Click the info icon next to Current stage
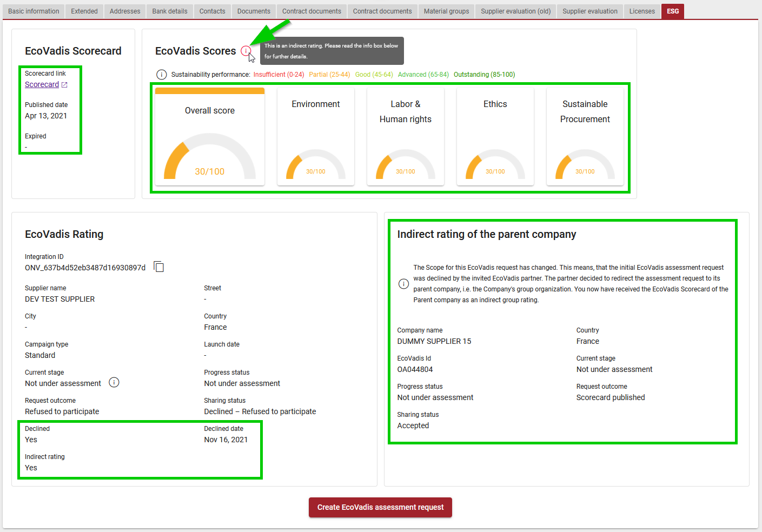The width and height of the screenshot is (762, 532). point(114,382)
